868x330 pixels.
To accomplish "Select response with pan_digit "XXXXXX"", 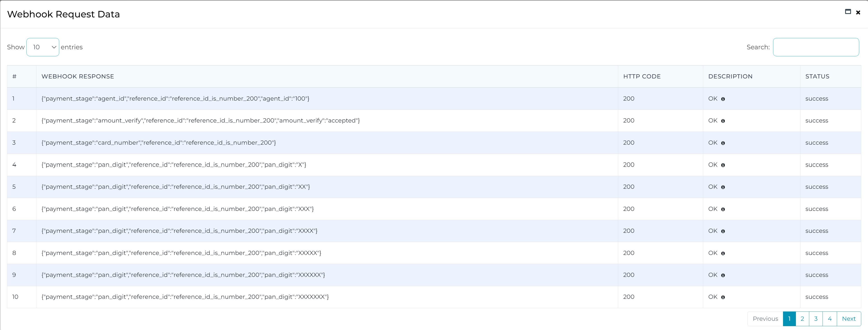I will coord(183,275).
